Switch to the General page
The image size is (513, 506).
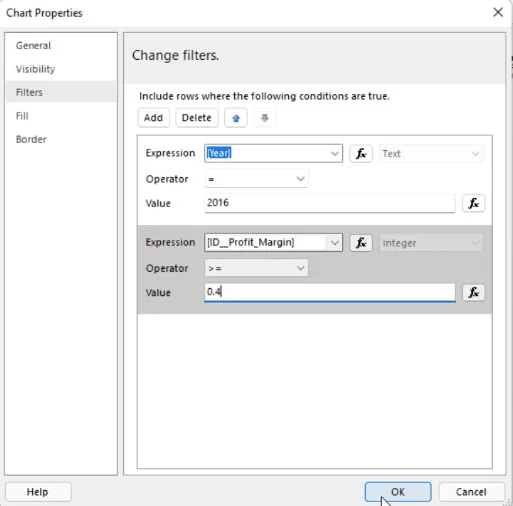click(x=33, y=46)
